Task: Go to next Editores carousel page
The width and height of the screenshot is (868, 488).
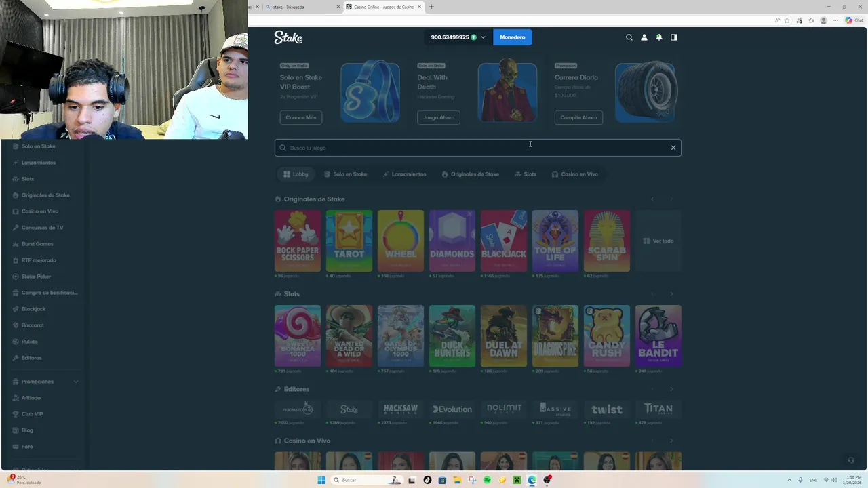Action: click(671, 389)
